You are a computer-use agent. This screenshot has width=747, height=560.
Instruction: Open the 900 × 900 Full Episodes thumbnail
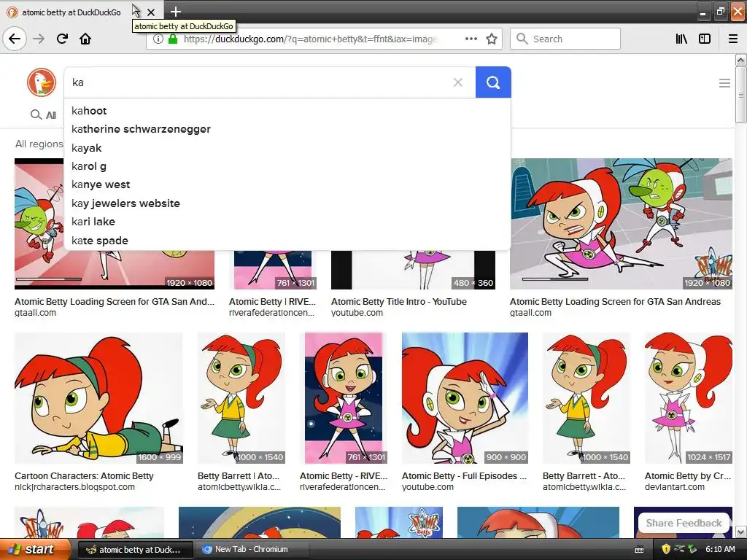tap(465, 398)
